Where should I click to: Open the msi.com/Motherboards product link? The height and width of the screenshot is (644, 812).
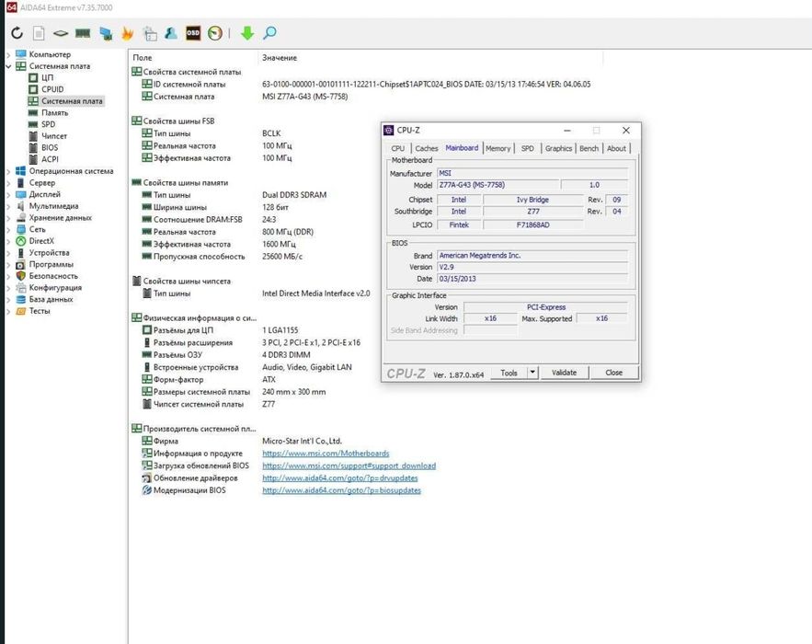pyautogui.click(x=326, y=454)
